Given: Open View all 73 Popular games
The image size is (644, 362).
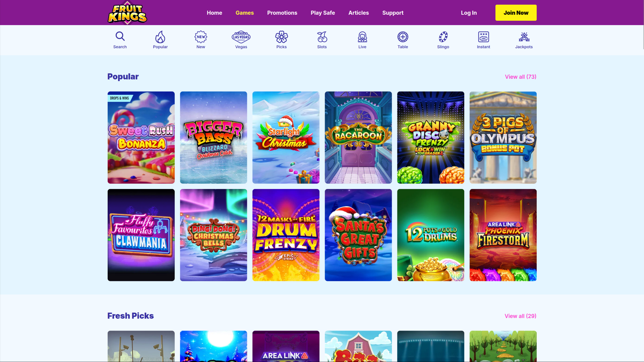Looking at the screenshot, I should (520, 76).
